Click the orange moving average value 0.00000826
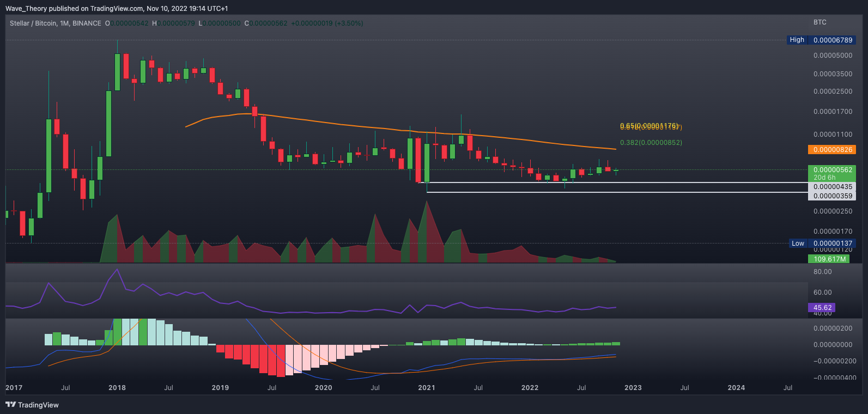The width and height of the screenshot is (868, 414). tap(832, 150)
